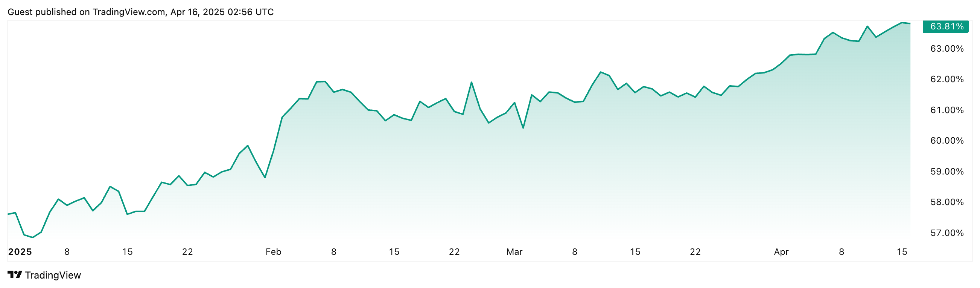Viewport: 980px width, 288px height.
Task: Select the 61.00% axis label
Action: click(947, 110)
